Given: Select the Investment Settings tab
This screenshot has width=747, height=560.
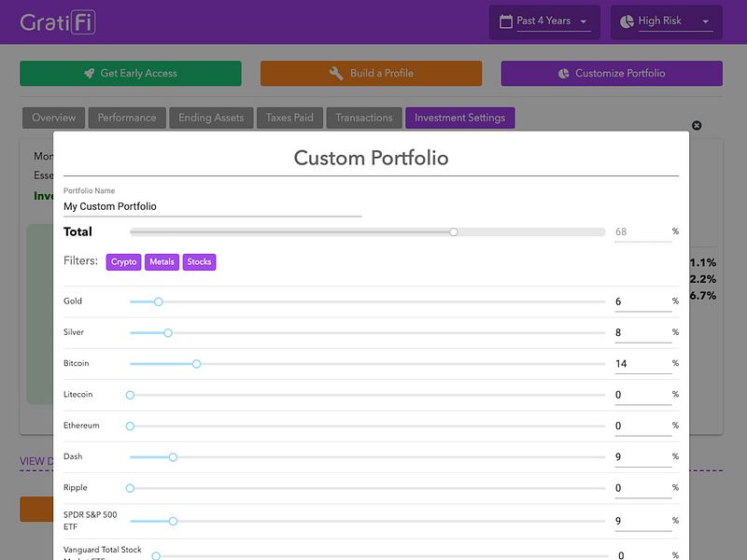Looking at the screenshot, I should coord(459,118).
